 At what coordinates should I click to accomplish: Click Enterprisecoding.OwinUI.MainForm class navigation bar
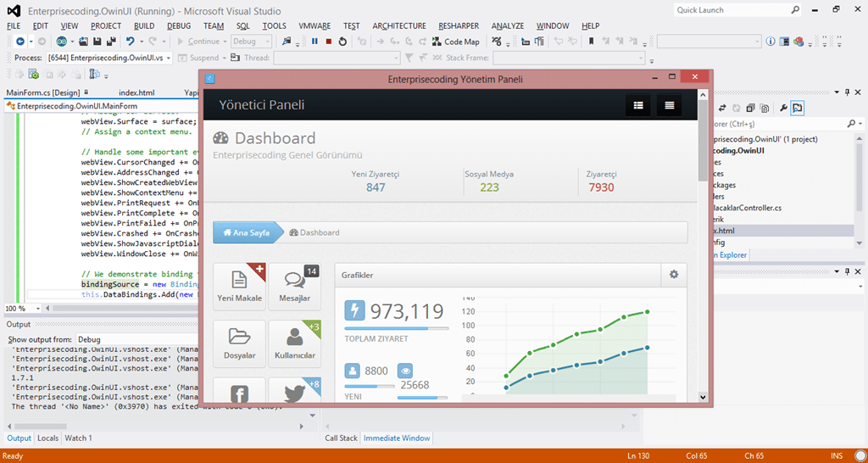tap(102, 106)
